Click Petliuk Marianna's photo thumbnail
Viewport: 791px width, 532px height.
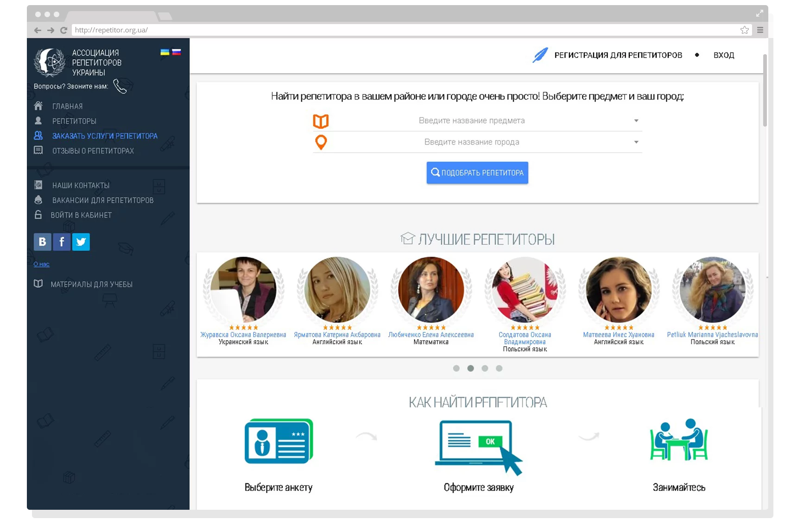click(x=713, y=290)
